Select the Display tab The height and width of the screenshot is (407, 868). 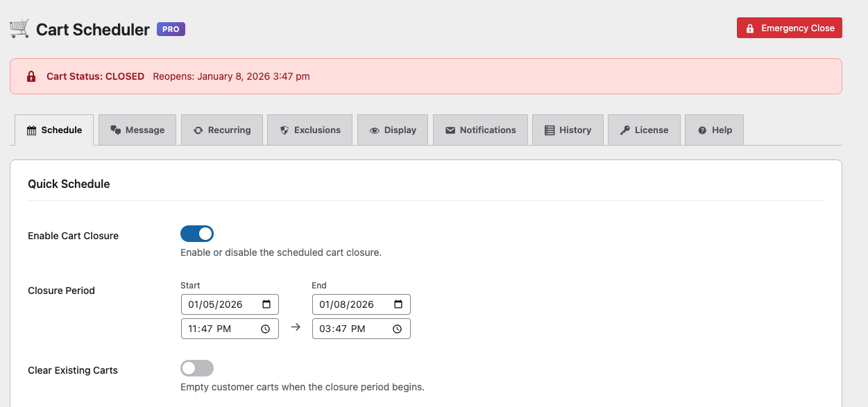[x=393, y=130]
